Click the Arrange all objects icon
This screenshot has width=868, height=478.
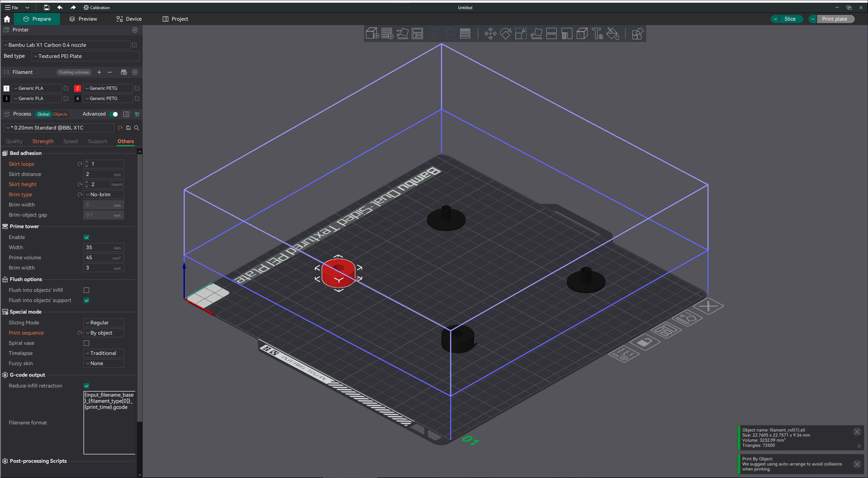coord(417,34)
